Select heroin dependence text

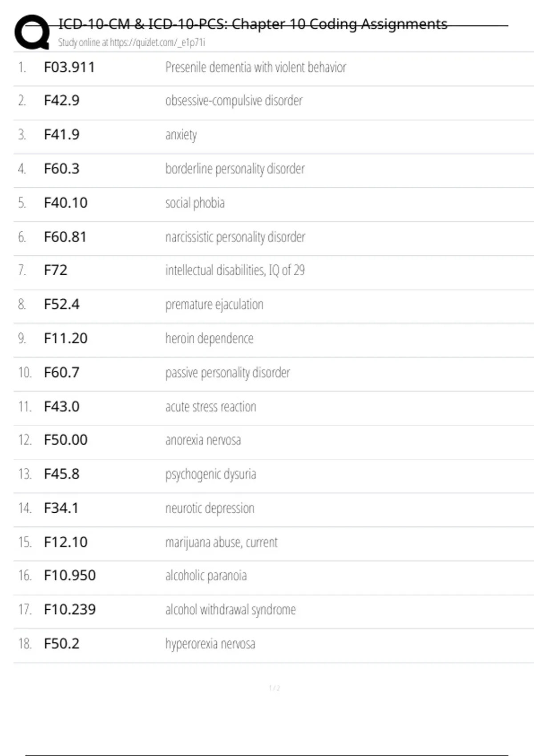209,338
